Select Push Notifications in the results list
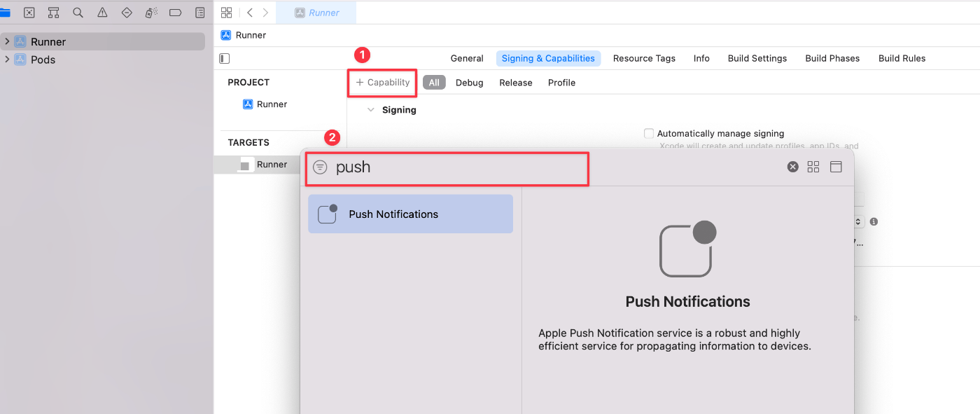The width and height of the screenshot is (980, 414). (x=410, y=214)
